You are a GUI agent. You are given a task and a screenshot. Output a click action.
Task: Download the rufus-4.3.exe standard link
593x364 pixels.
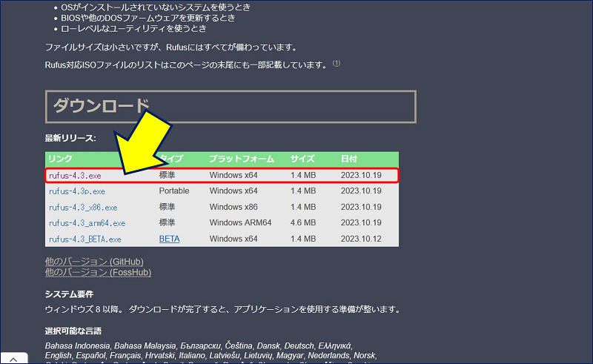(75, 176)
